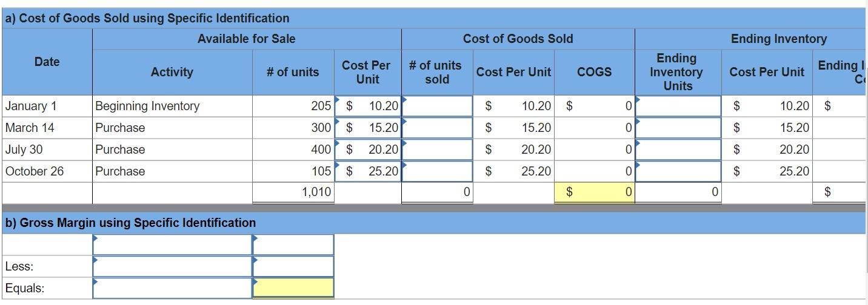Click the 'July 30' date cell
The width and height of the screenshot is (868, 305).
(46, 149)
